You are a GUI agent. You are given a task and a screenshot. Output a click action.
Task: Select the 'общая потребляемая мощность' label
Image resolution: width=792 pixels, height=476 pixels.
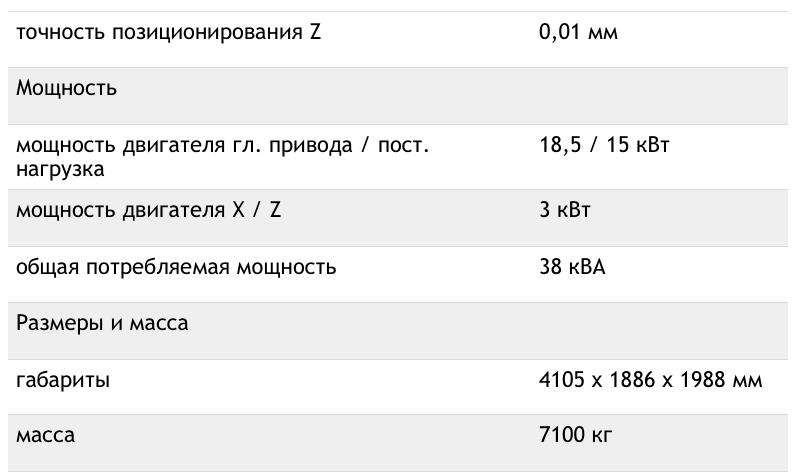[x=176, y=267]
